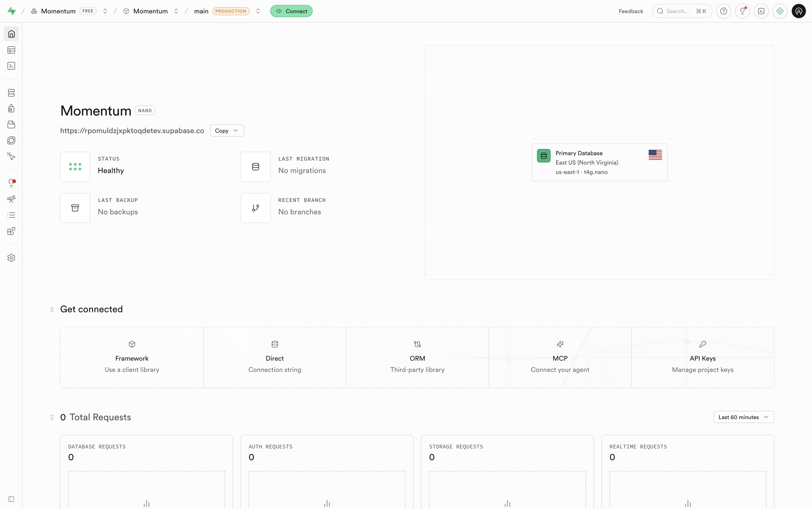Open the Integrations blocks icon
Image resolution: width=812 pixels, height=509 pixels.
point(12,231)
